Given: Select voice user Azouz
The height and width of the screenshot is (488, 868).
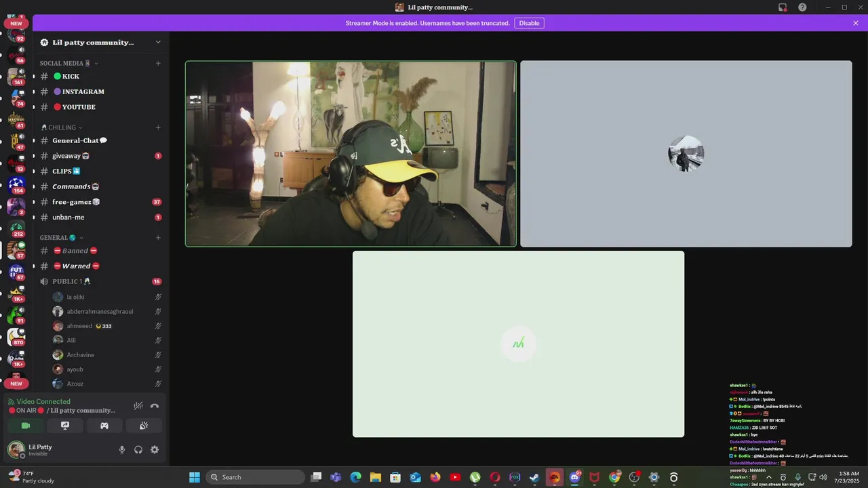Looking at the screenshot, I should pos(107,384).
